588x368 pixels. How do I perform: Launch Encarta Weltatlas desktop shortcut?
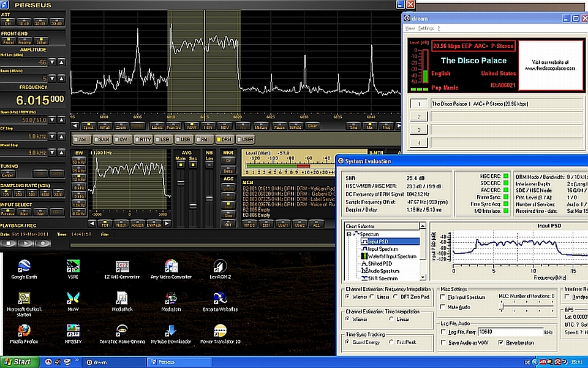(x=220, y=302)
